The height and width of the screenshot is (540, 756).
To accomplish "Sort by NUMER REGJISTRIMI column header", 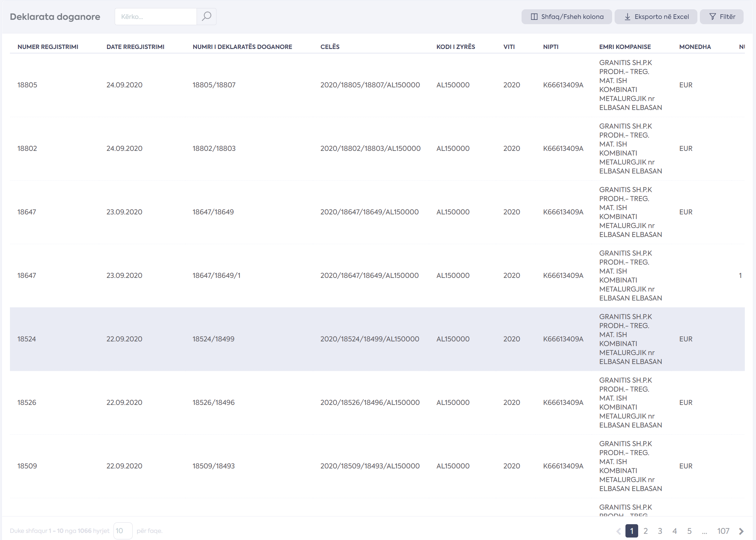I will (x=48, y=47).
